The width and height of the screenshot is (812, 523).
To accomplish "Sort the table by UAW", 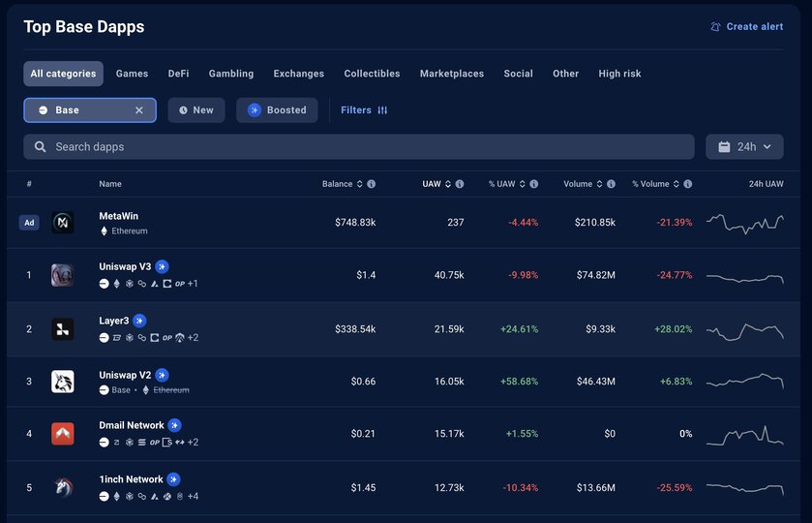I will pyautogui.click(x=436, y=184).
